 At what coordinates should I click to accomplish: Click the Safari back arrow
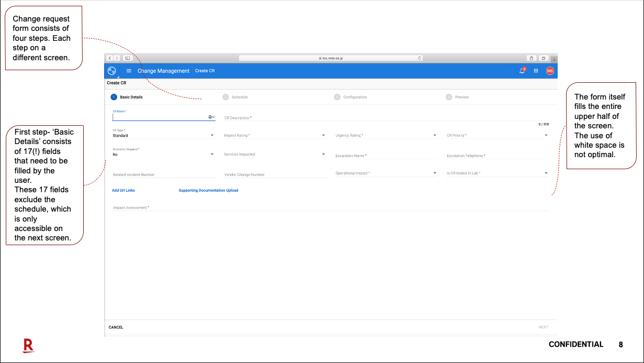point(110,58)
